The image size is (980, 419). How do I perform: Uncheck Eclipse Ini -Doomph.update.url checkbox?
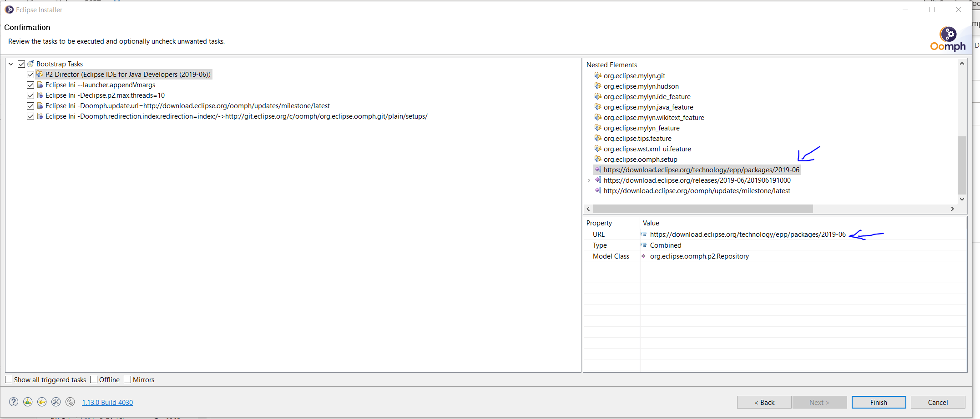point(30,106)
